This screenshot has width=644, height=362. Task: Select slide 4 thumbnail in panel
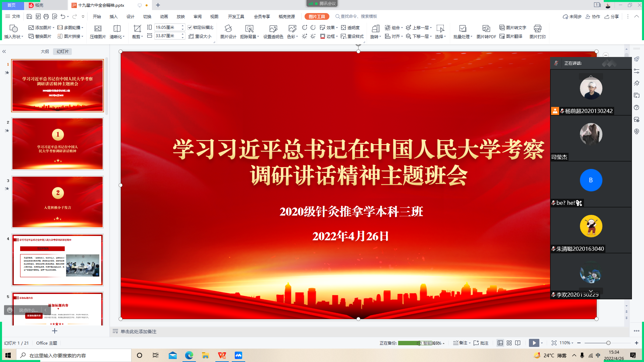tap(57, 260)
